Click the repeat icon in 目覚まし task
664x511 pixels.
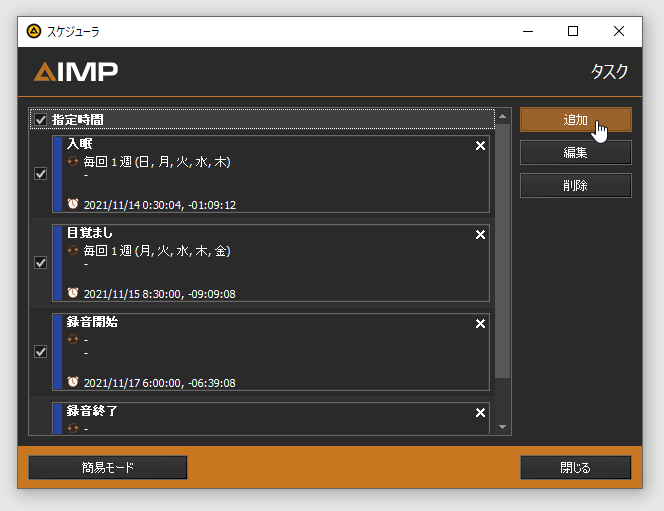tap(73, 250)
